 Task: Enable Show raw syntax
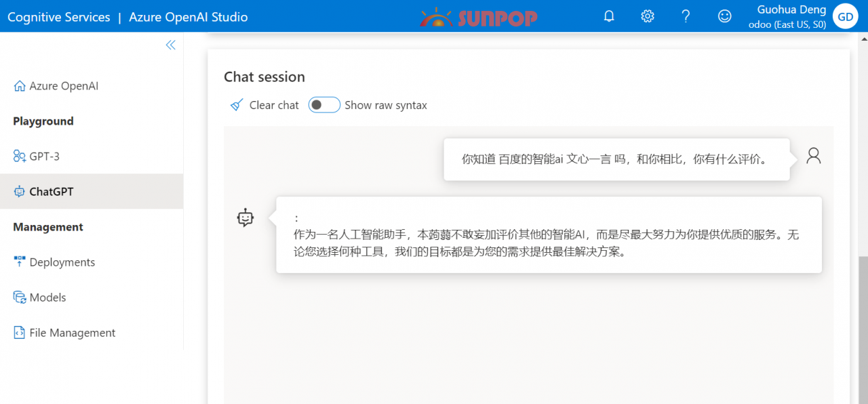(323, 104)
